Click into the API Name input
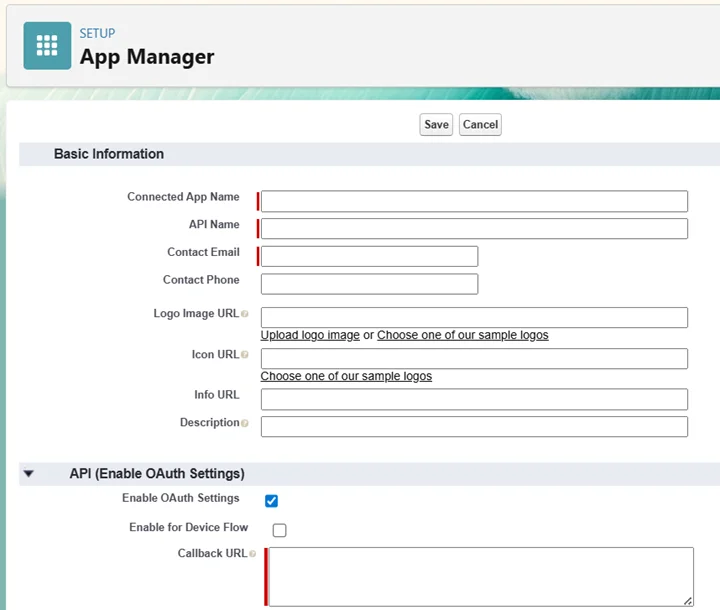The image size is (720, 610). click(x=474, y=229)
